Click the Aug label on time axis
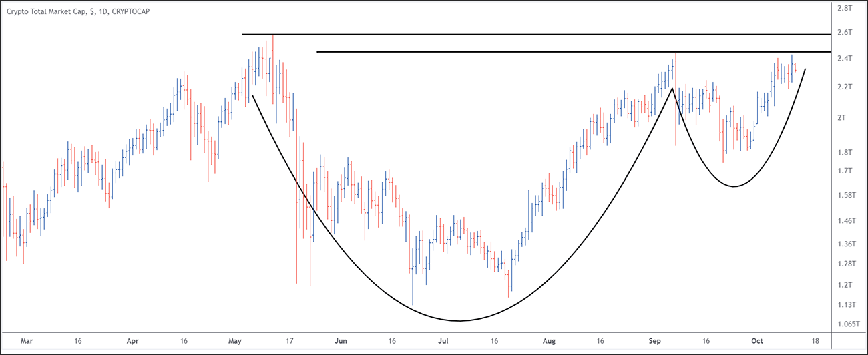Screen dimensions: 868x355 (x=549, y=340)
